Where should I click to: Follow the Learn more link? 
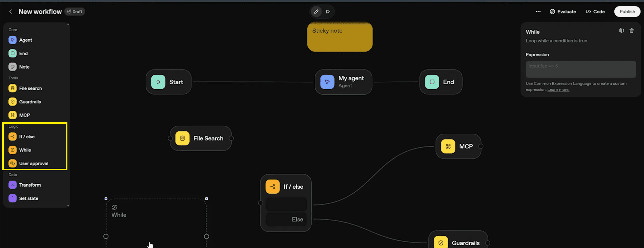point(558,90)
